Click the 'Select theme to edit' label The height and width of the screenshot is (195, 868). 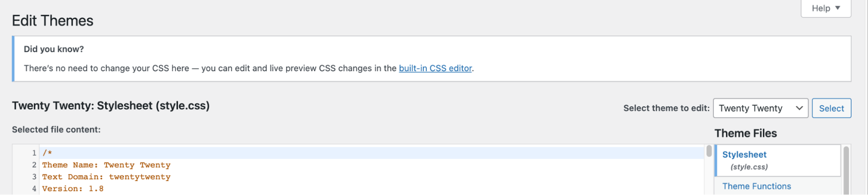click(x=666, y=108)
